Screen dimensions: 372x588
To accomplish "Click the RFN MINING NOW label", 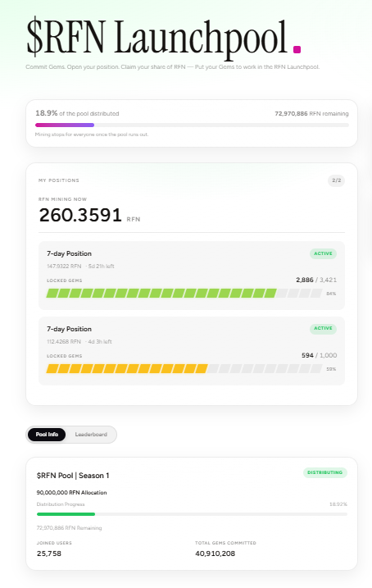I will (x=62, y=199).
